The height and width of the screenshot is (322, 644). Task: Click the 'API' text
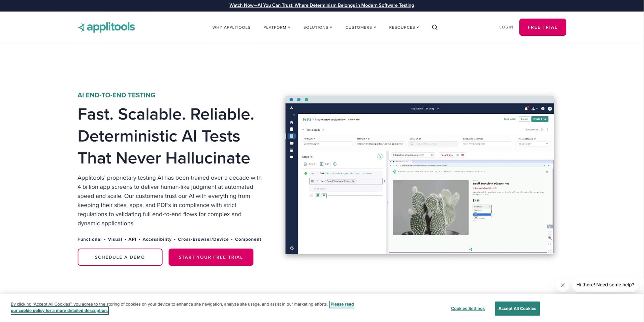132,239
